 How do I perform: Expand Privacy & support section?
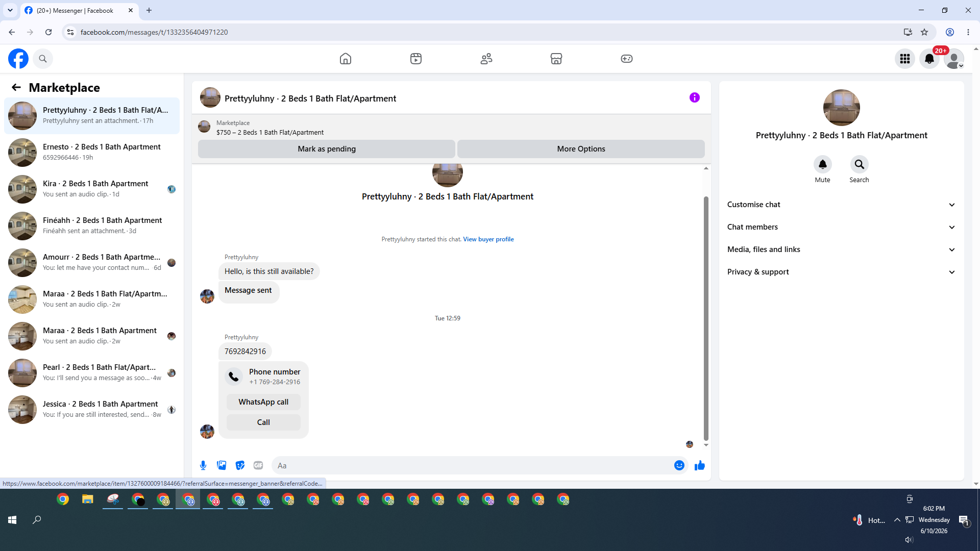click(842, 272)
